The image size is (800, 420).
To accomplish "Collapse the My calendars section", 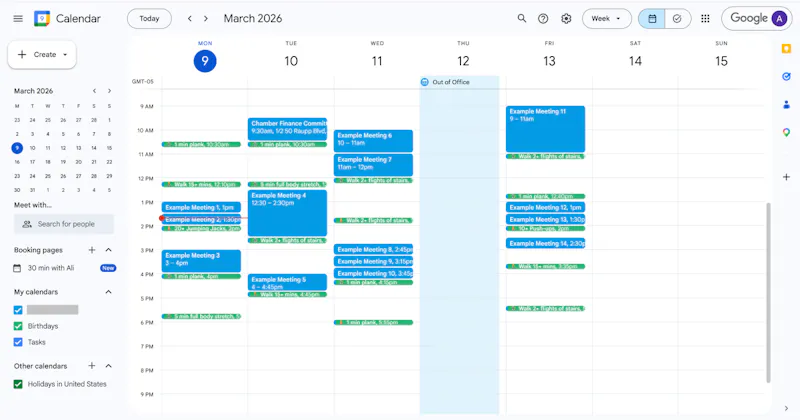I will point(109,292).
